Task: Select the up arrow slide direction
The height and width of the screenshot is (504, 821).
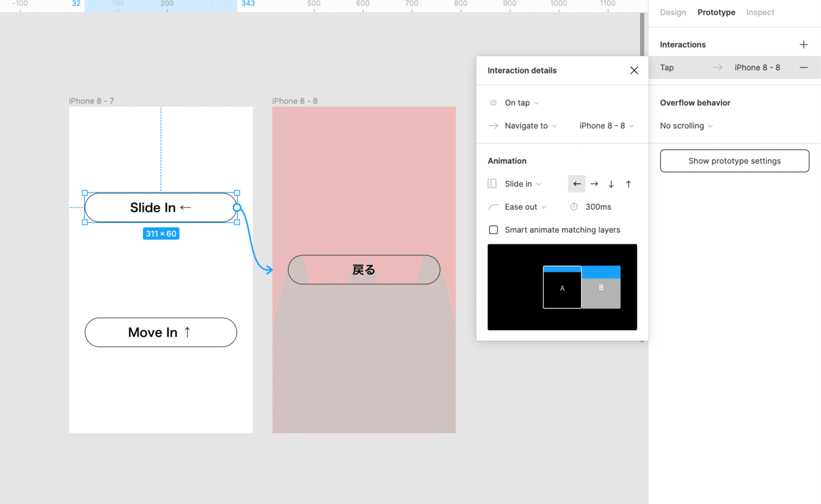Action: pyautogui.click(x=629, y=184)
